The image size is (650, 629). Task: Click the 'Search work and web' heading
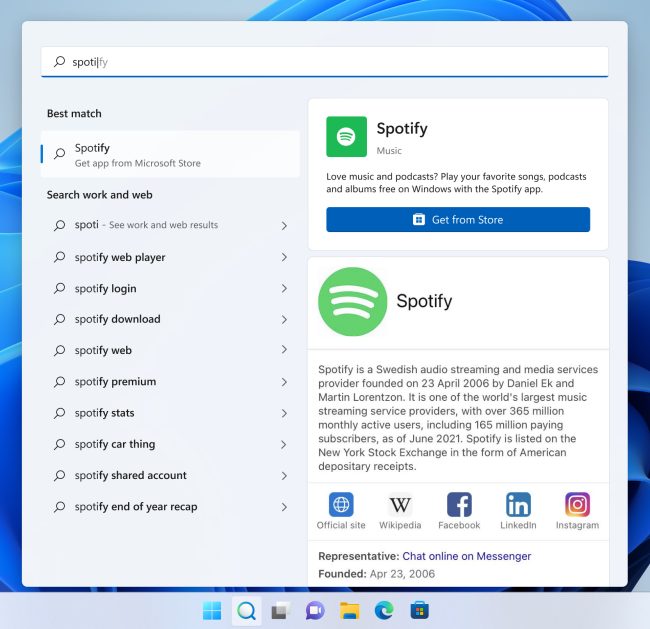click(x=99, y=195)
